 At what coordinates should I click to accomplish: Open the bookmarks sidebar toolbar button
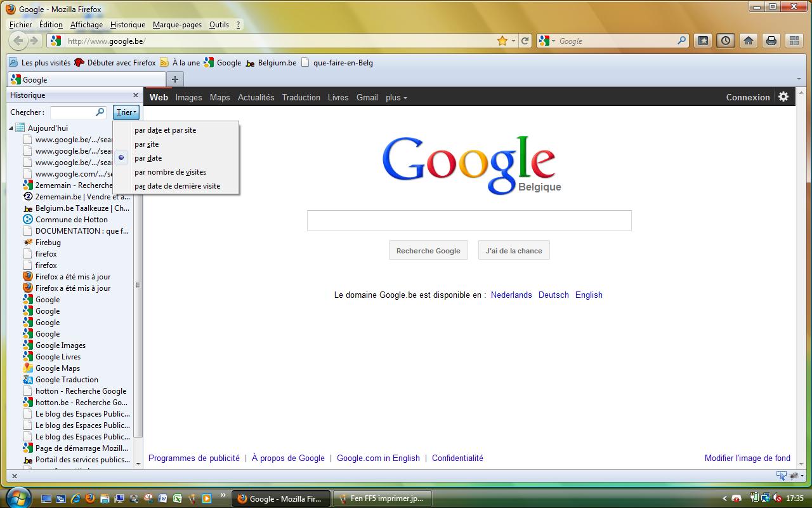703,41
